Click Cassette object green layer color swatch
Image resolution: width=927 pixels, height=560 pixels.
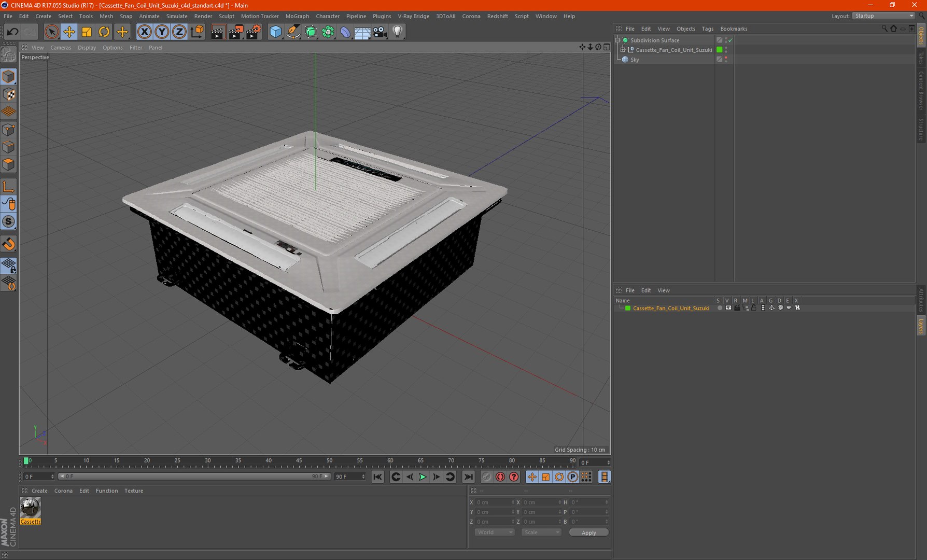(x=720, y=50)
